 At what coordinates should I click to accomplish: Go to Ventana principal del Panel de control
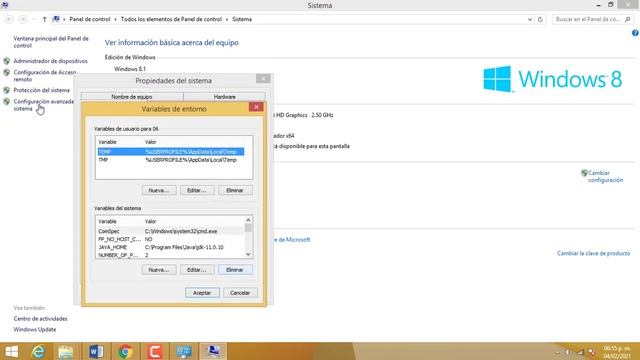51,42
